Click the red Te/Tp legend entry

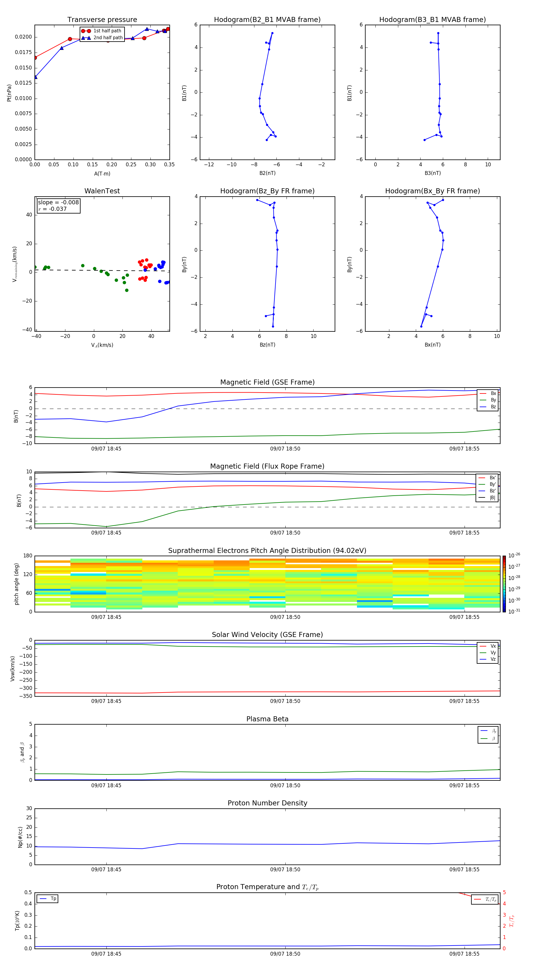click(485, 899)
